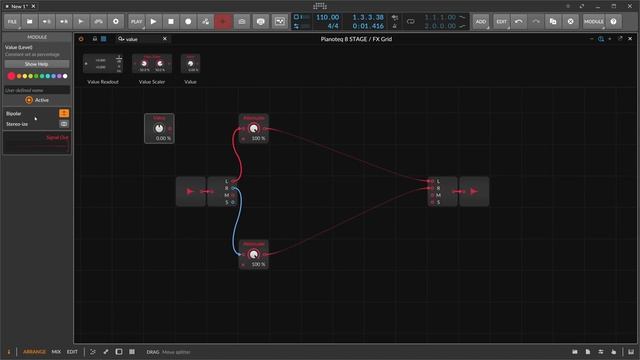
Task: Toggle the lock icon in Grid header
Action: click(95, 39)
